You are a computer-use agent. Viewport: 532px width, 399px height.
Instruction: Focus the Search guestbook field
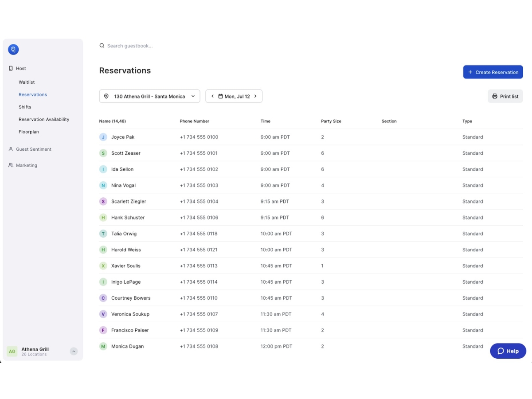[130, 46]
